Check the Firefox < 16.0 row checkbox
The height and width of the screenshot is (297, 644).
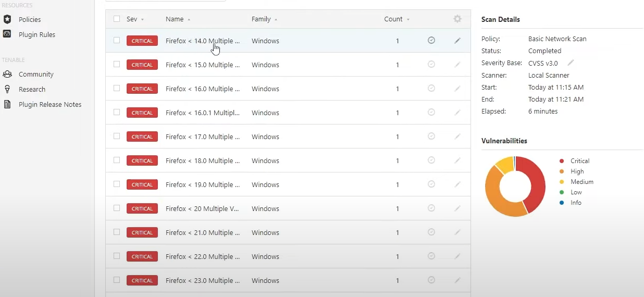point(117,88)
